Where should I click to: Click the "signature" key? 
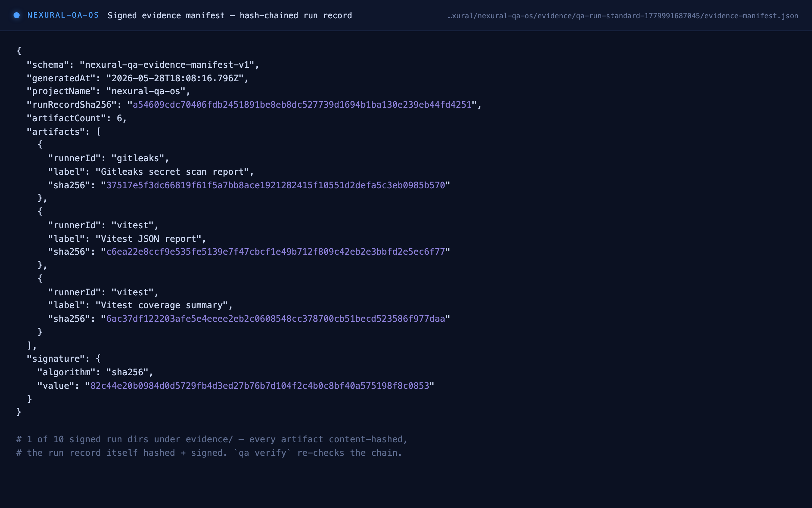click(x=56, y=359)
